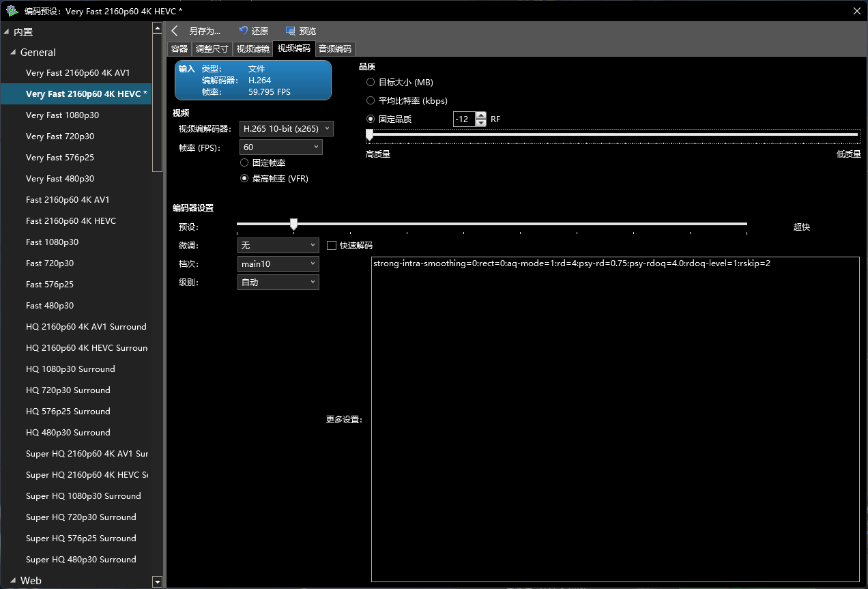Switch to 视频滤镜 tab

point(252,48)
